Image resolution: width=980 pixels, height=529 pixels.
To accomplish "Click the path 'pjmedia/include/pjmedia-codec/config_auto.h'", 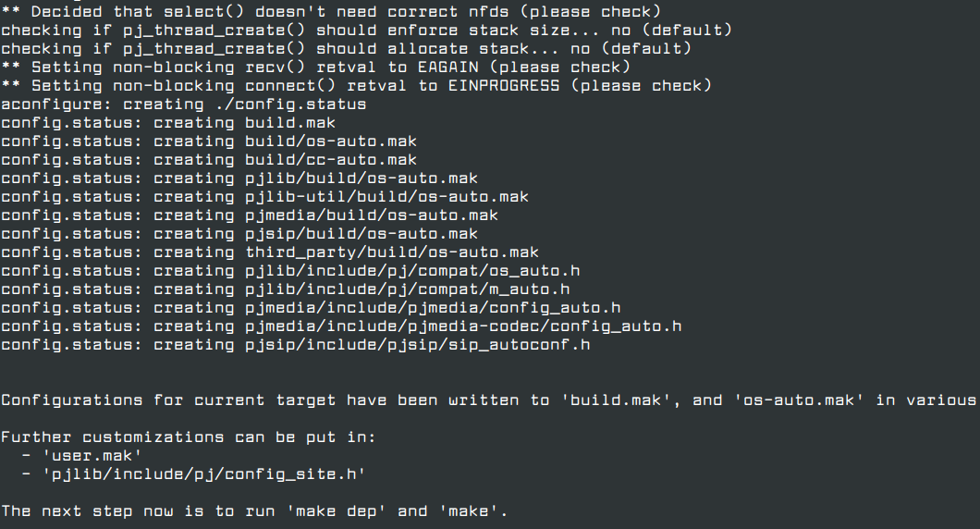I will coord(463,326).
